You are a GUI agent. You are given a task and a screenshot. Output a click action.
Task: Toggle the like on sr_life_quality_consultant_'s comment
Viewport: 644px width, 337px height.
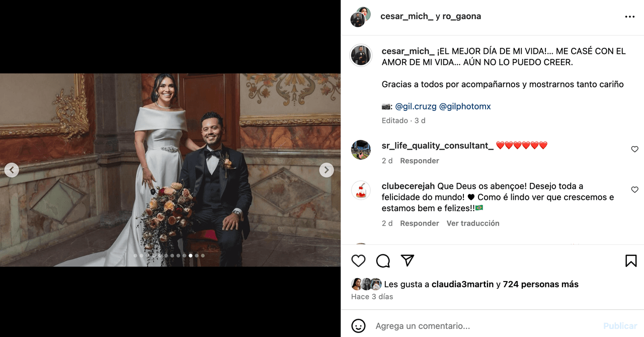(634, 149)
